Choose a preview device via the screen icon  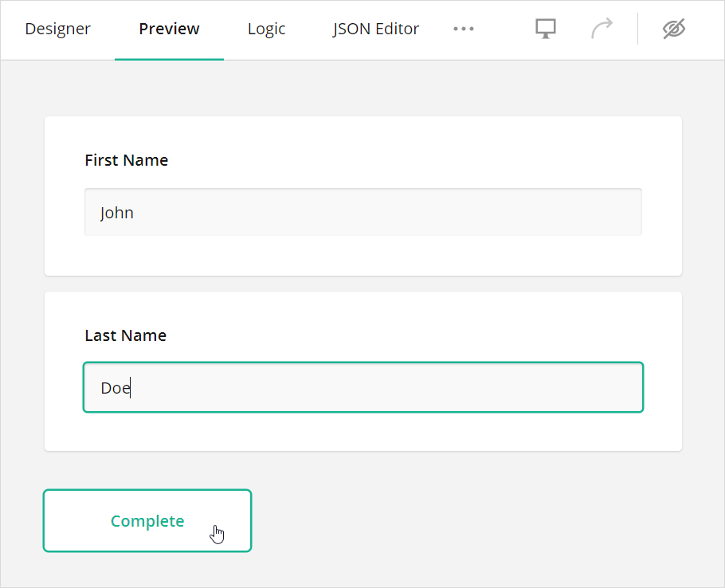(546, 29)
